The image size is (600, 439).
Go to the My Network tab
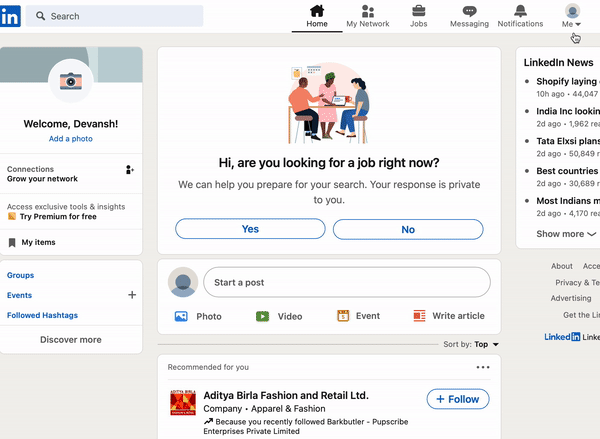tap(368, 16)
